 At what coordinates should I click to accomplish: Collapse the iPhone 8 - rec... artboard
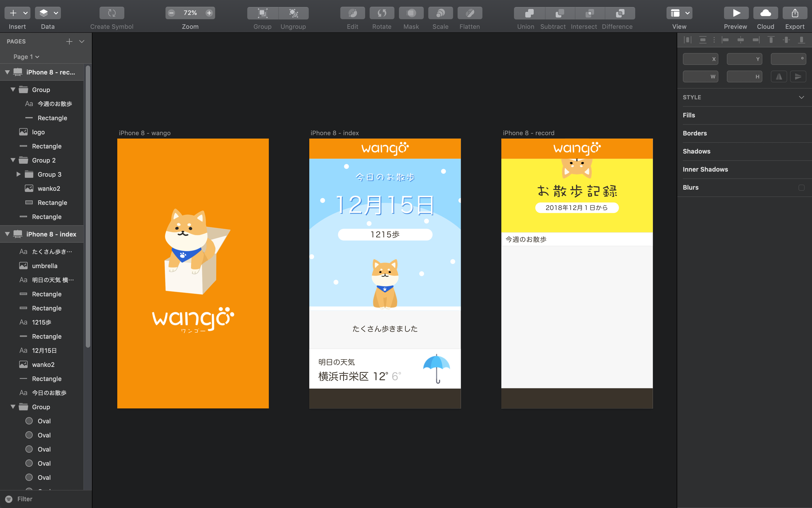point(7,72)
